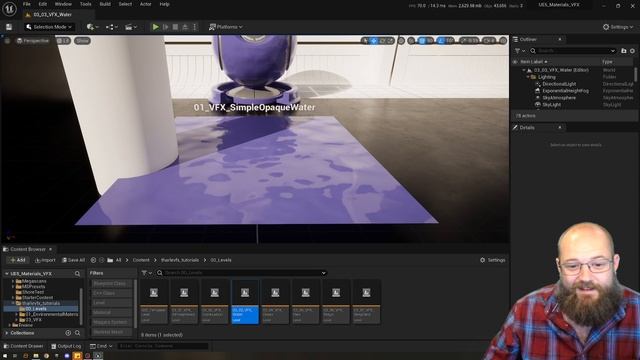Create a new folder in the Outliner

pos(624,51)
